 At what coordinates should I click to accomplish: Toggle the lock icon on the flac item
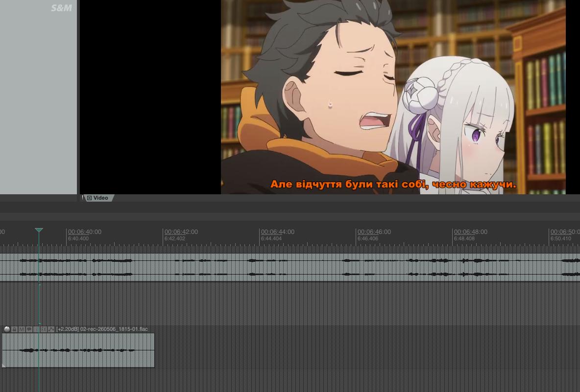coord(14,329)
